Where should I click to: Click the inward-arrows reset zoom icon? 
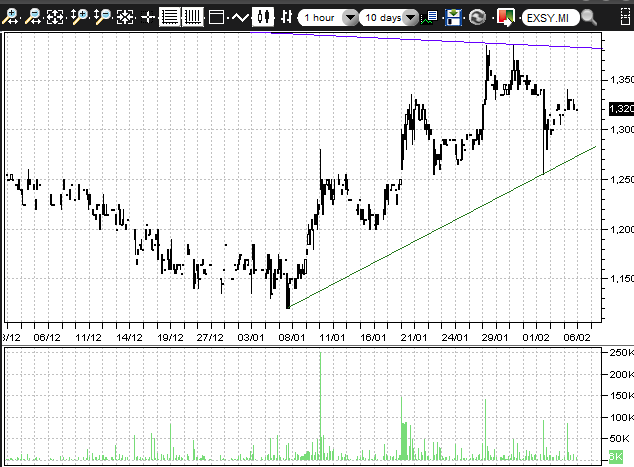125,17
